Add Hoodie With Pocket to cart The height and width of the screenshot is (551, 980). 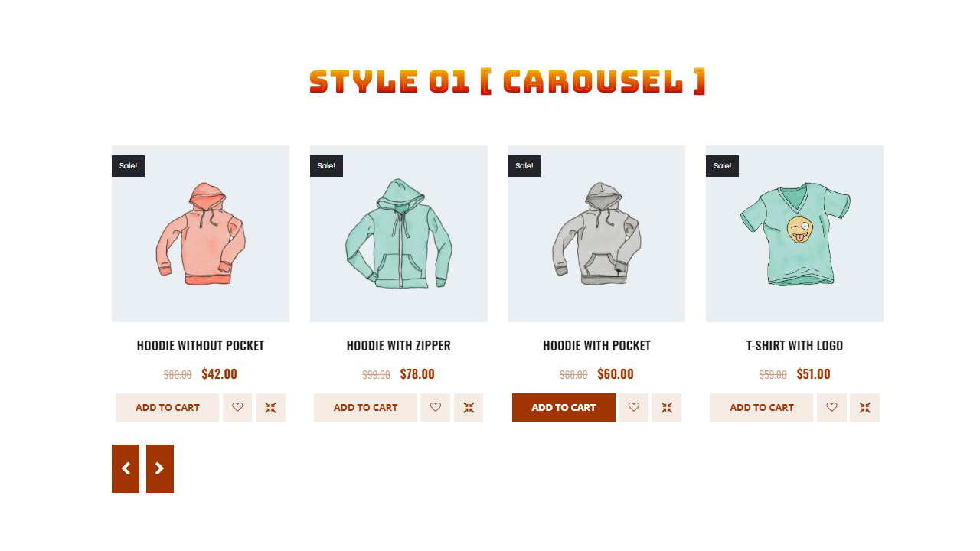563,408
